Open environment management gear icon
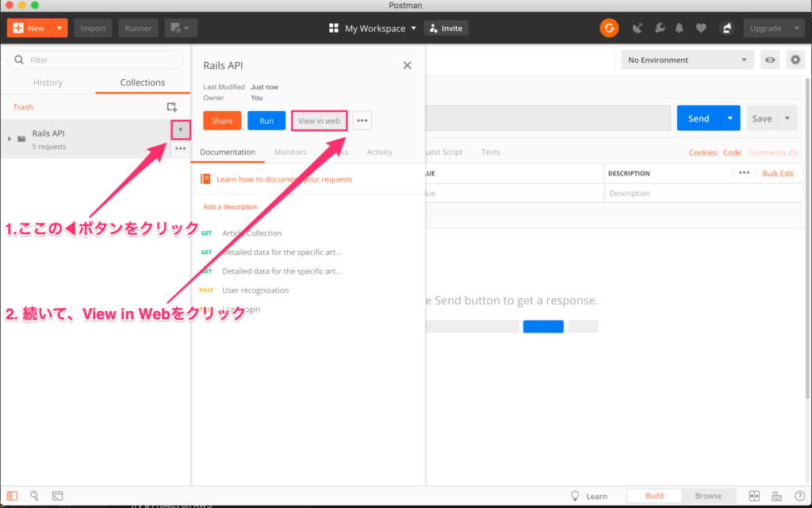This screenshot has height=508, width=812. tap(795, 60)
